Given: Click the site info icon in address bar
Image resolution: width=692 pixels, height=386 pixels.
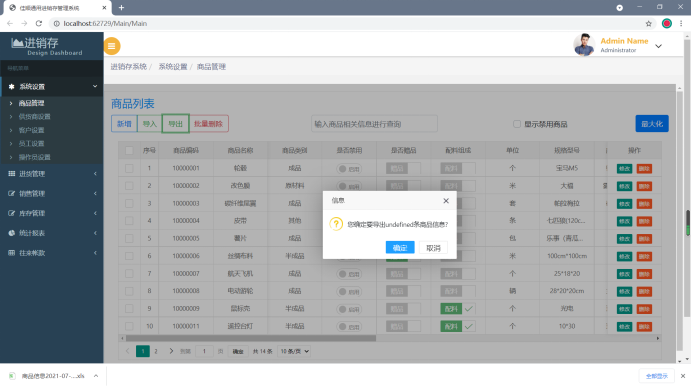Looking at the screenshot, I should pos(56,24).
